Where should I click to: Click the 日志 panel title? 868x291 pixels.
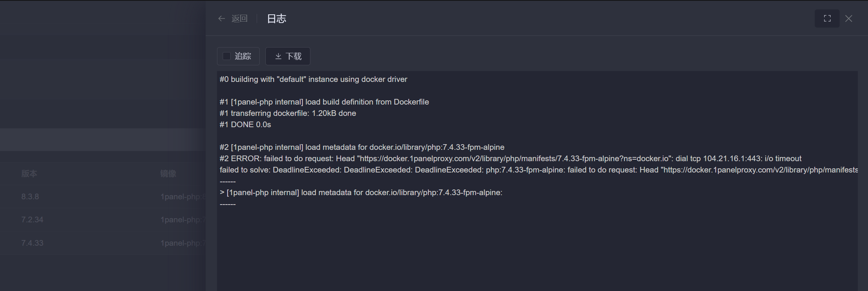click(x=276, y=18)
